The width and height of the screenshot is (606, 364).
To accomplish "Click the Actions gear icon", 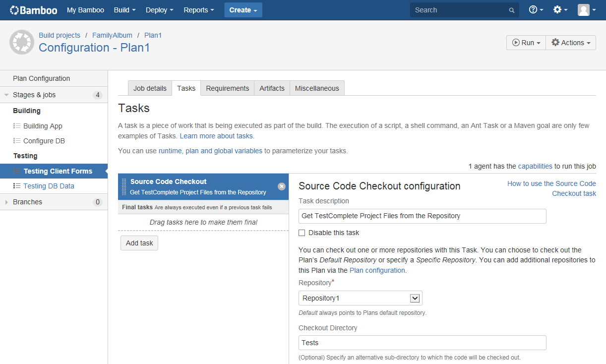I will [x=554, y=42].
